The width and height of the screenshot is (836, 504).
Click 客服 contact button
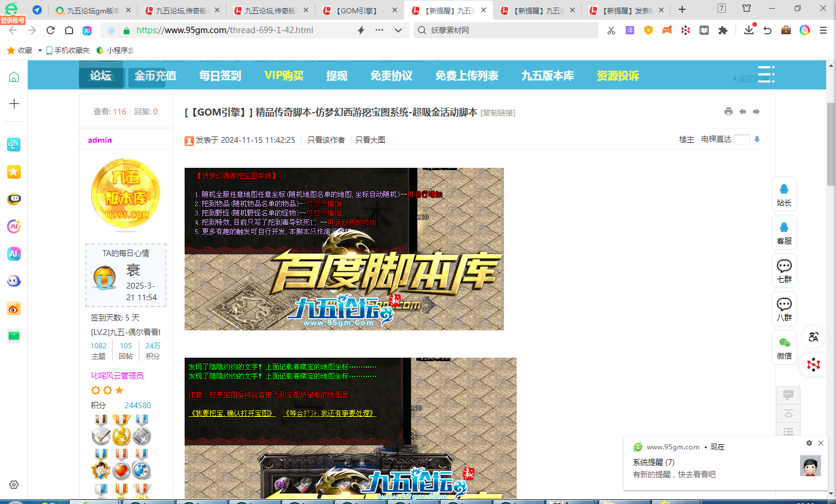pyautogui.click(x=784, y=233)
